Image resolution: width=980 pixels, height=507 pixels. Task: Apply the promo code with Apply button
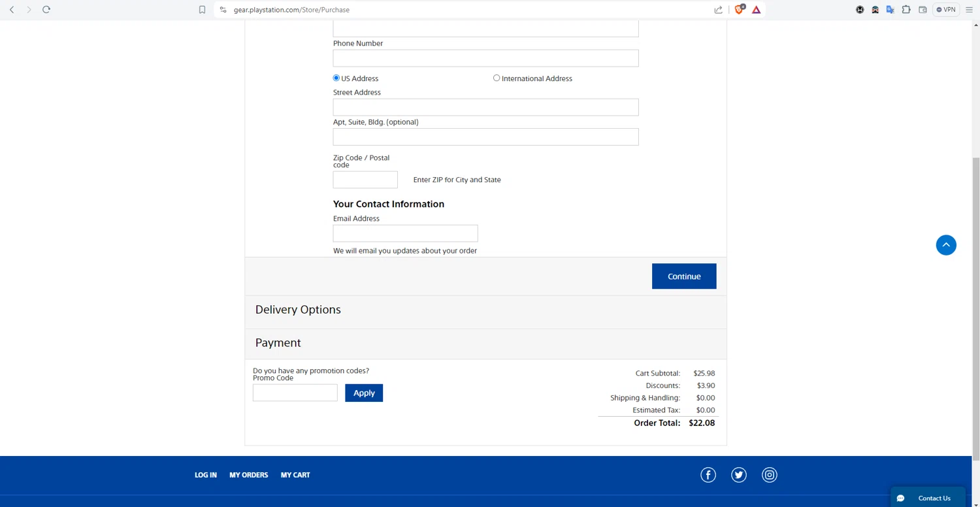coord(364,393)
